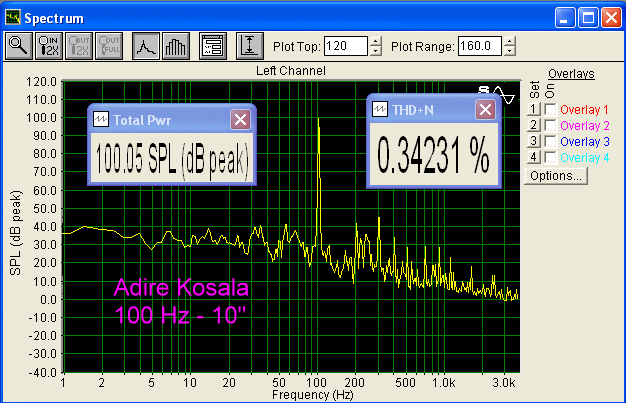Decrease Plot Range with down arrow
The height and width of the screenshot is (403, 626).
pos(510,51)
